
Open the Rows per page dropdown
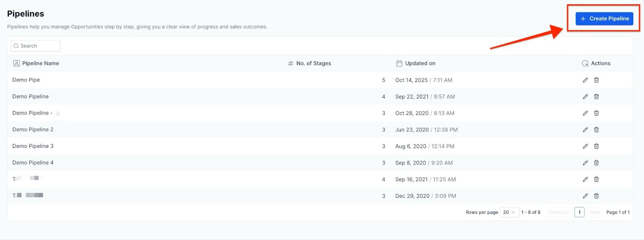click(509, 212)
